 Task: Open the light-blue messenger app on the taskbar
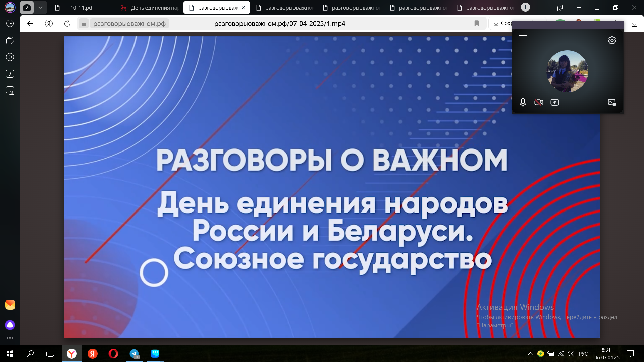[155, 354]
